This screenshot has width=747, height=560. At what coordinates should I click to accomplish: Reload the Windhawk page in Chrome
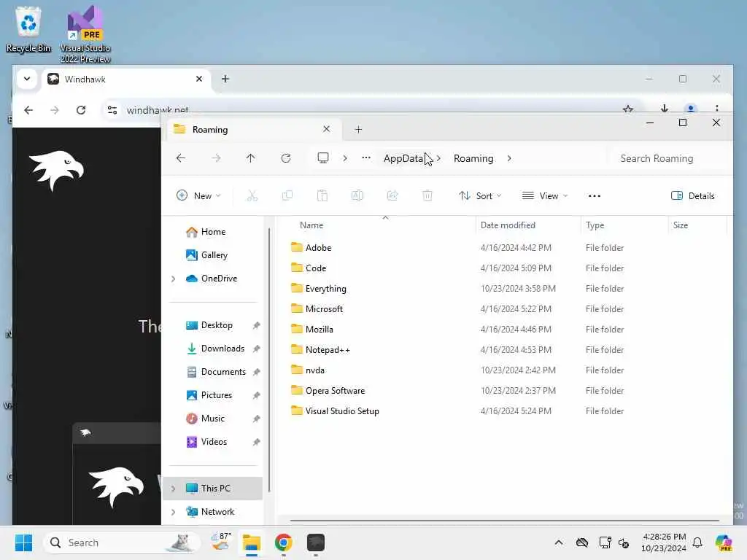pos(81,110)
